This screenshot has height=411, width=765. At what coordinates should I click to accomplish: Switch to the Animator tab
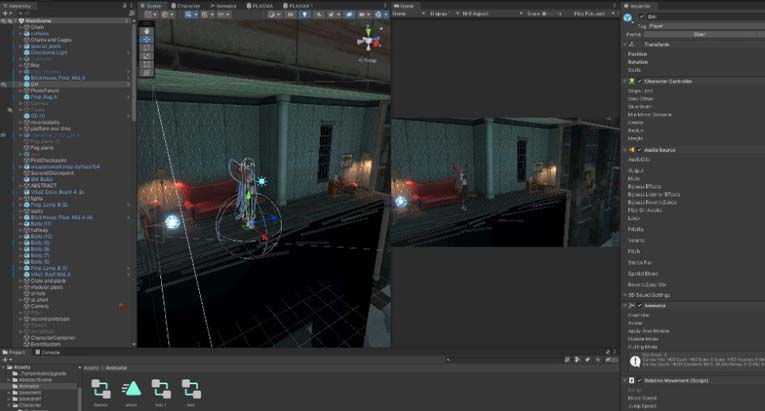pyautogui.click(x=223, y=6)
